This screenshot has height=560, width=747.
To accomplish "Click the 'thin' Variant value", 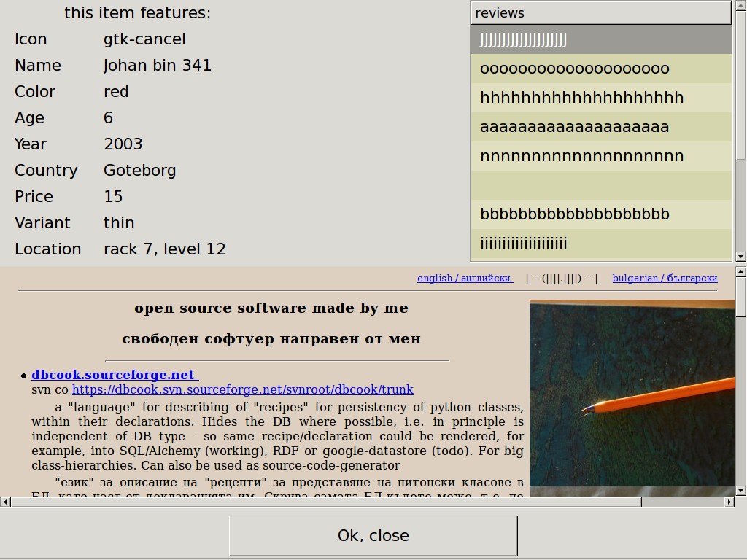I will 119,222.
